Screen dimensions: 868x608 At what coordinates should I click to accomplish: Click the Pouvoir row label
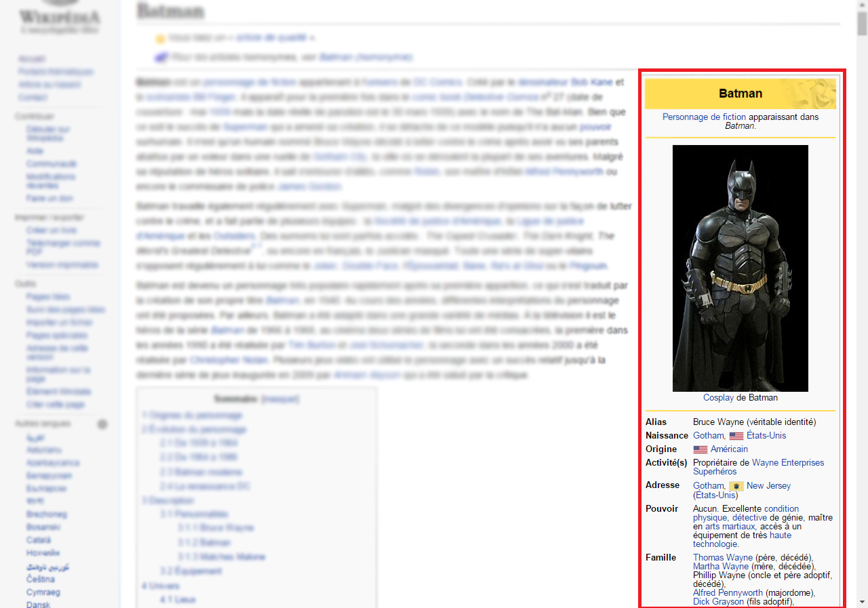coord(662,509)
